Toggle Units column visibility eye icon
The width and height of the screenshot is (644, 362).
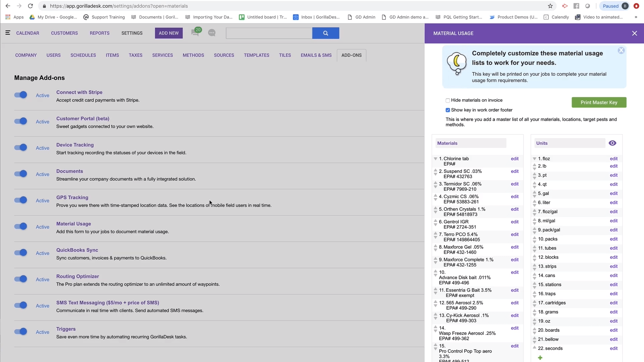point(612,143)
